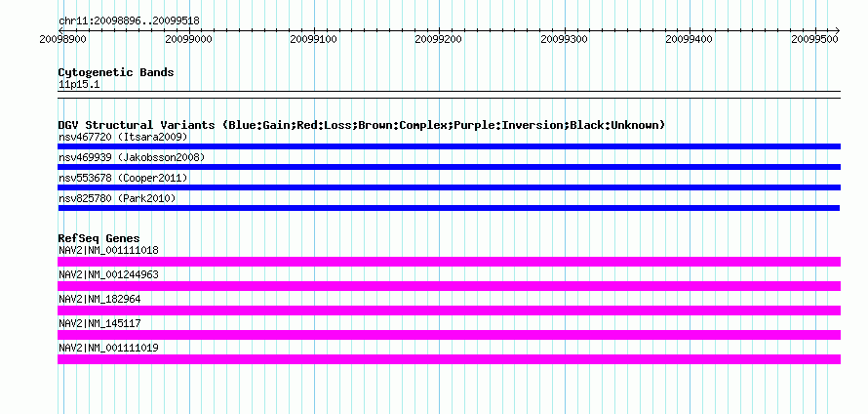This screenshot has height=414, width=868.
Task: Click the blue bar for nsv469939
Action: [x=449, y=167]
